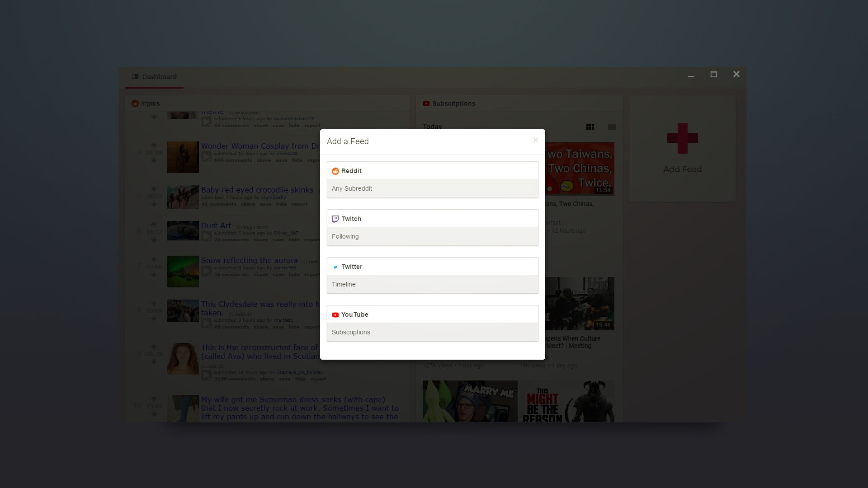Open user Stanleys_on_holiday profile
This screenshot has height=488, width=868.
click(x=300, y=372)
